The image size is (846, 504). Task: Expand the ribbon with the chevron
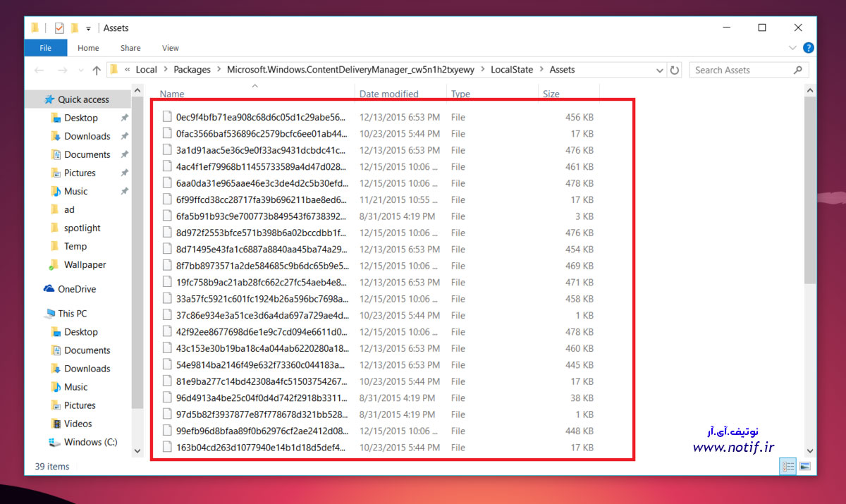pos(792,48)
